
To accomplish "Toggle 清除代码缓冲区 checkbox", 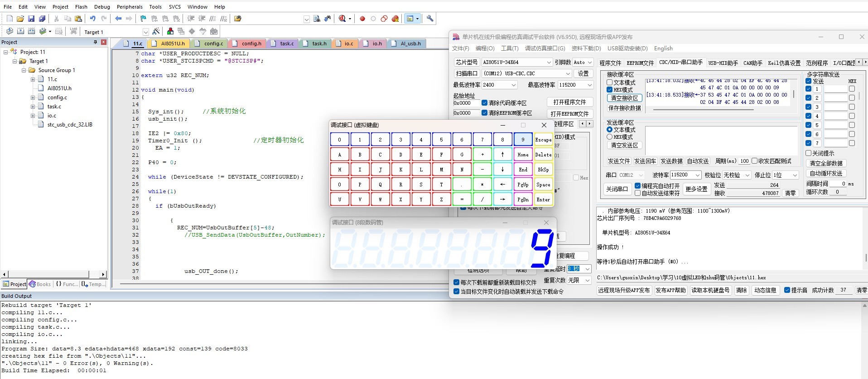I will (484, 103).
